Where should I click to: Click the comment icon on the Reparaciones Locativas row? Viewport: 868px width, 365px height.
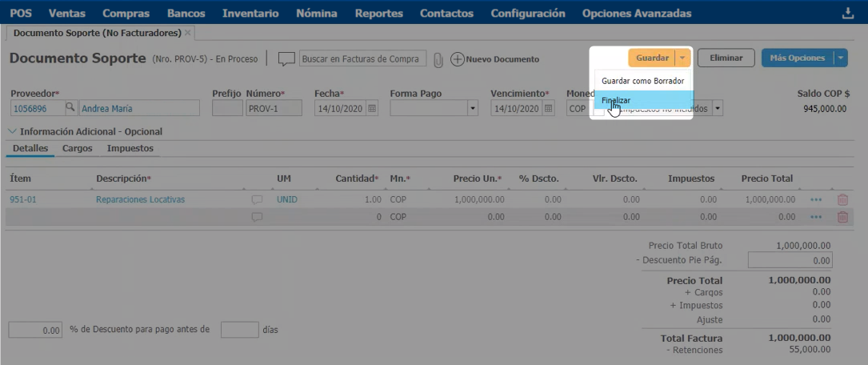point(257,200)
